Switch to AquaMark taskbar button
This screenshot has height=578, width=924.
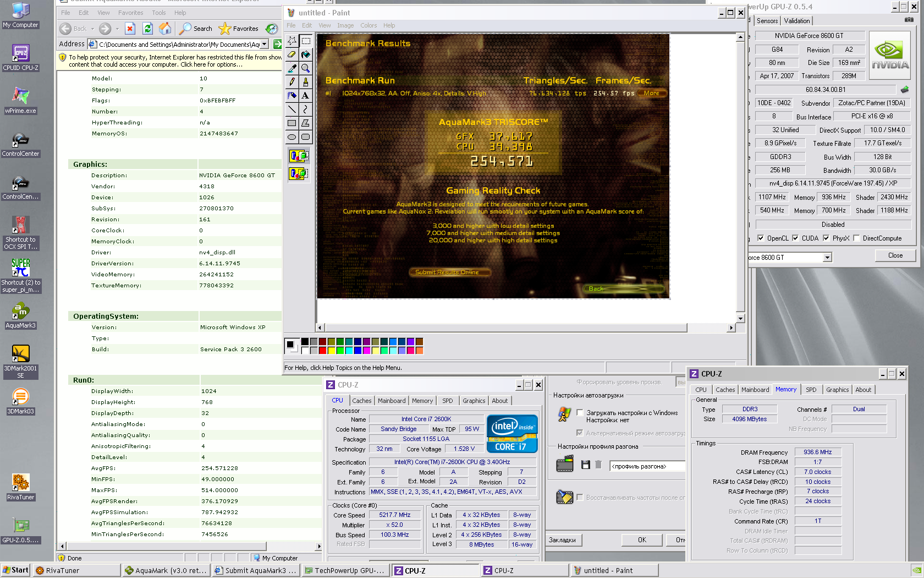[x=166, y=570]
